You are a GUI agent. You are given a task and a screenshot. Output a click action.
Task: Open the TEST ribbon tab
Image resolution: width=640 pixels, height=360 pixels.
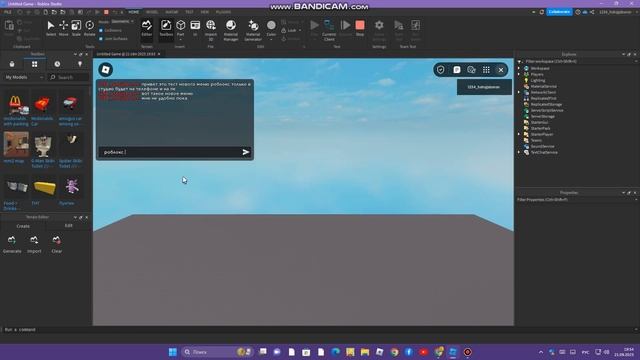189,12
